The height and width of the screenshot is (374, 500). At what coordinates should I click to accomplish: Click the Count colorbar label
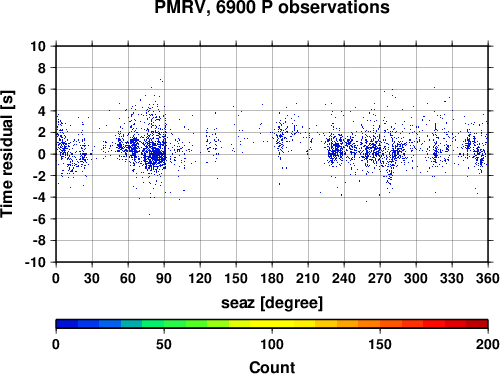[272, 367]
